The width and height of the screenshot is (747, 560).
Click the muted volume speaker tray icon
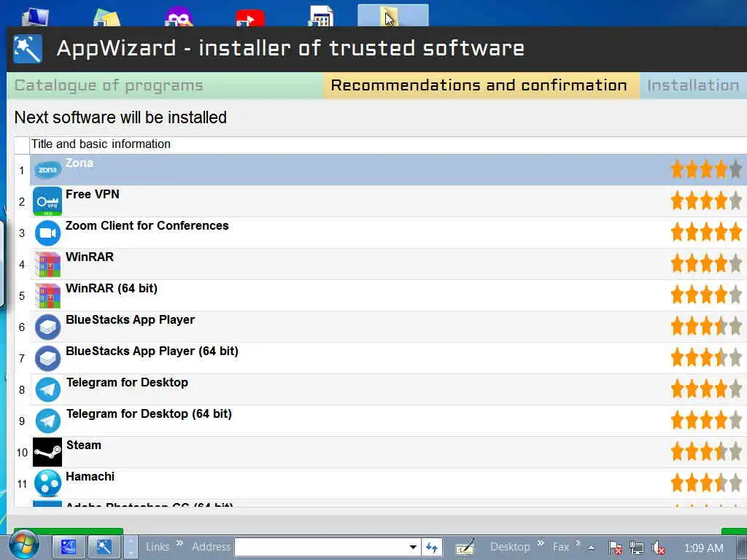[x=658, y=548]
